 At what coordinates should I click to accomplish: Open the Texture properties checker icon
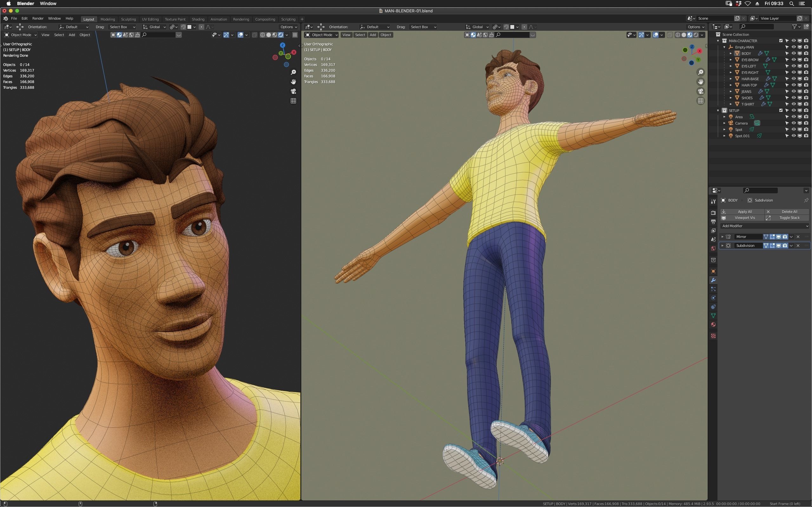pos(713,336)
